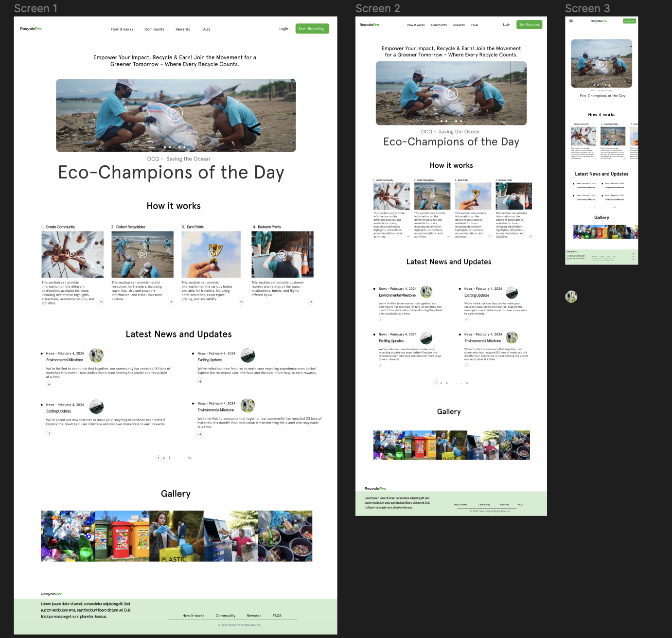Click hero video play icon in Screen 3
Viewport: 672px width, 638px height.
coord(601,63)
